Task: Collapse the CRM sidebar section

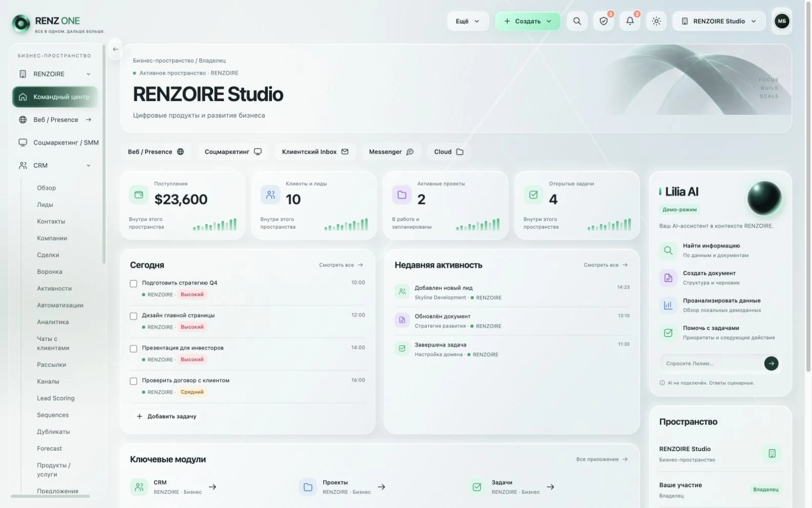Action: click(55, 166)
